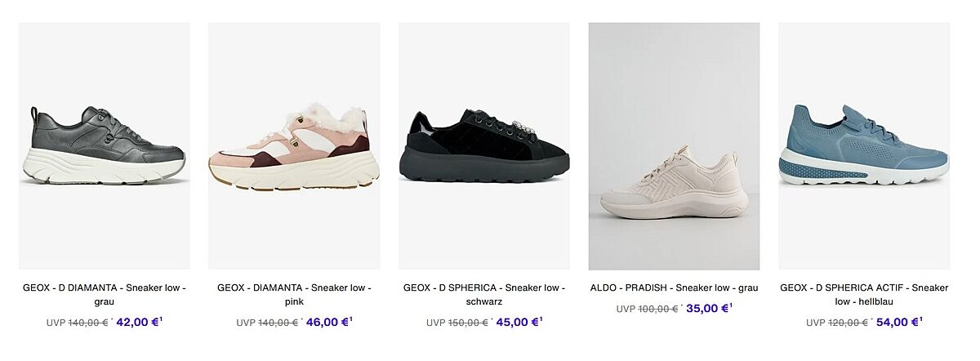Click the footnote marker after 54,00 €
The width and height of the screenshot is (980, 361).
point(921,319)
